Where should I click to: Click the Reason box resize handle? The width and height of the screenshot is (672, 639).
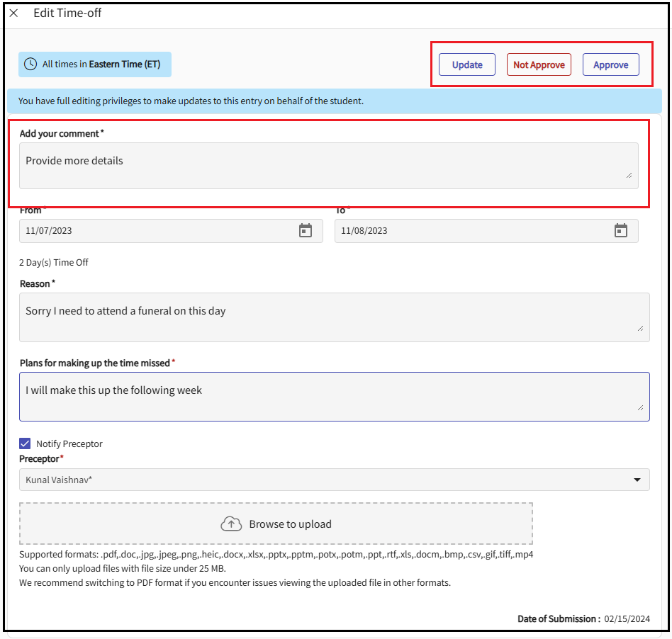[640, 328]
